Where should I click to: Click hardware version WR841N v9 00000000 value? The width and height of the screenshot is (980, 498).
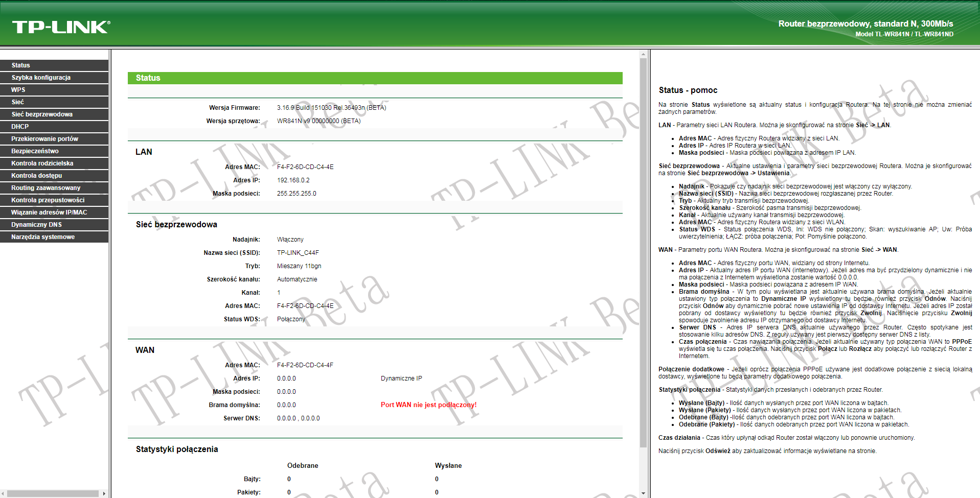(x=318, y=121)
